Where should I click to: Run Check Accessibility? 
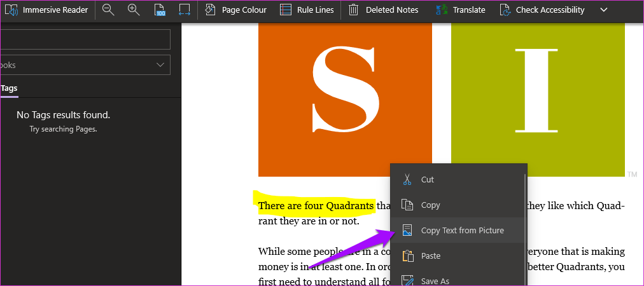[x=542, y=10]
